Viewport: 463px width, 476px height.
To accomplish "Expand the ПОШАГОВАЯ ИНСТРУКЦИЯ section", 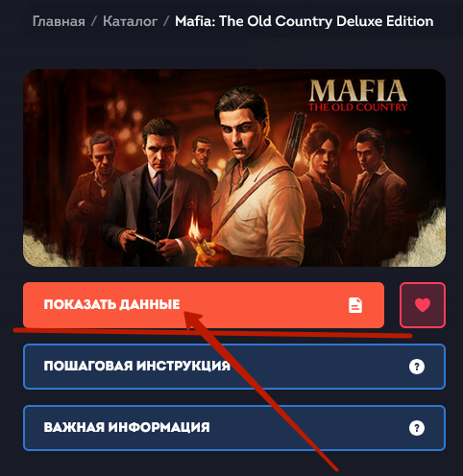I will pos(234,367).
